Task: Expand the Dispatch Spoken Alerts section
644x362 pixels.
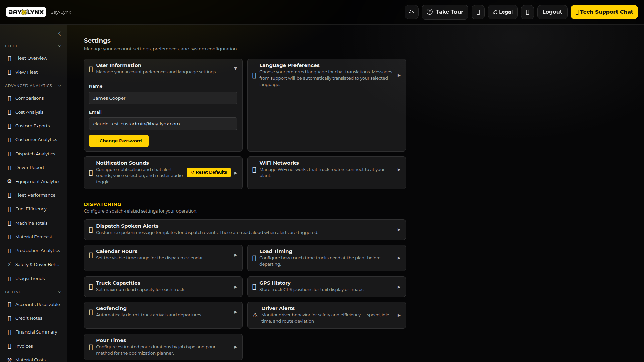Action: point(399,230)
